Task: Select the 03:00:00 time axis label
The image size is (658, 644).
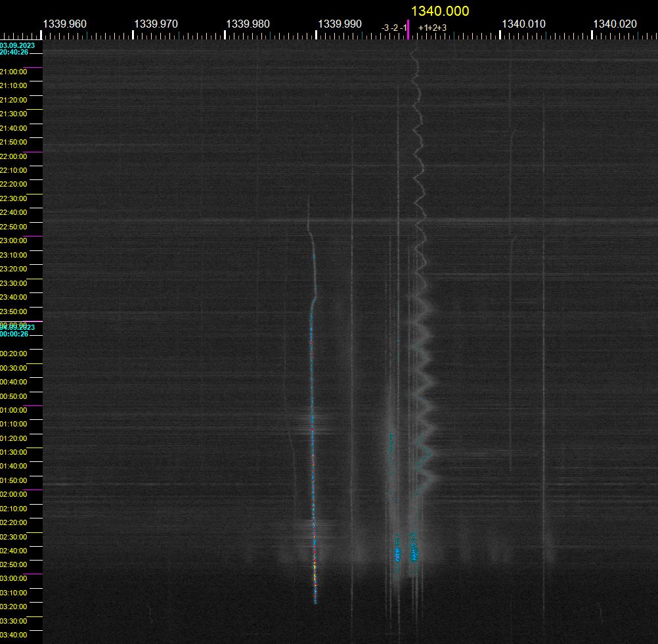Action: [x=13, y=578]
